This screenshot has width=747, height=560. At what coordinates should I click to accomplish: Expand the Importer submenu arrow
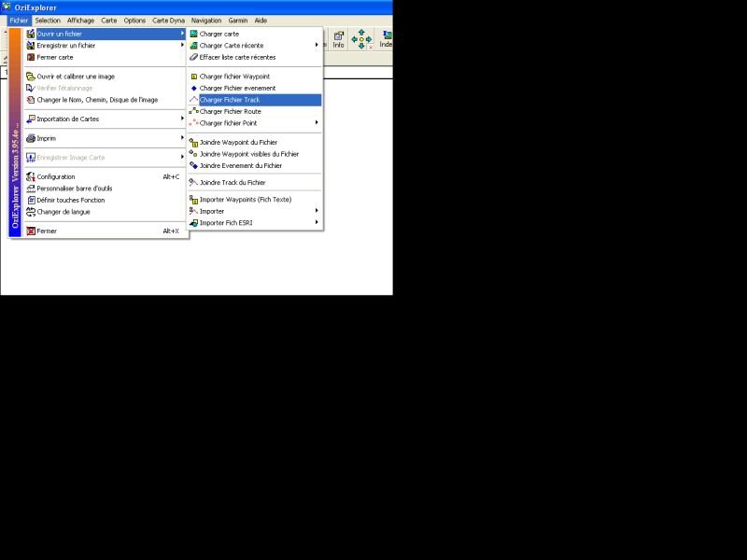coord(317,211)
